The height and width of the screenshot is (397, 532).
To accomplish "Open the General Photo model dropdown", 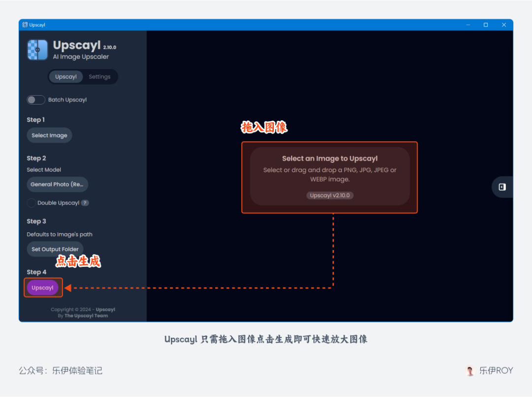I will [57, 184].
